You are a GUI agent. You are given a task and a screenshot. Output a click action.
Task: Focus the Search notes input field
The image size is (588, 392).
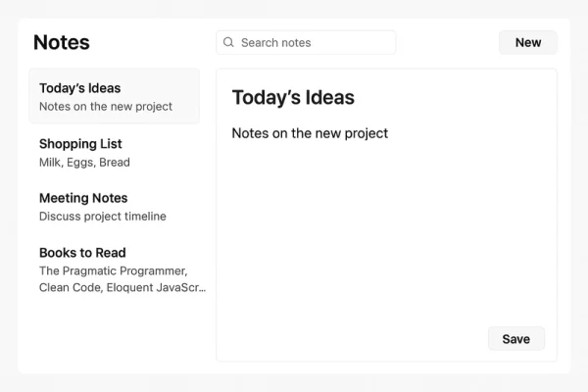[314, 43]
